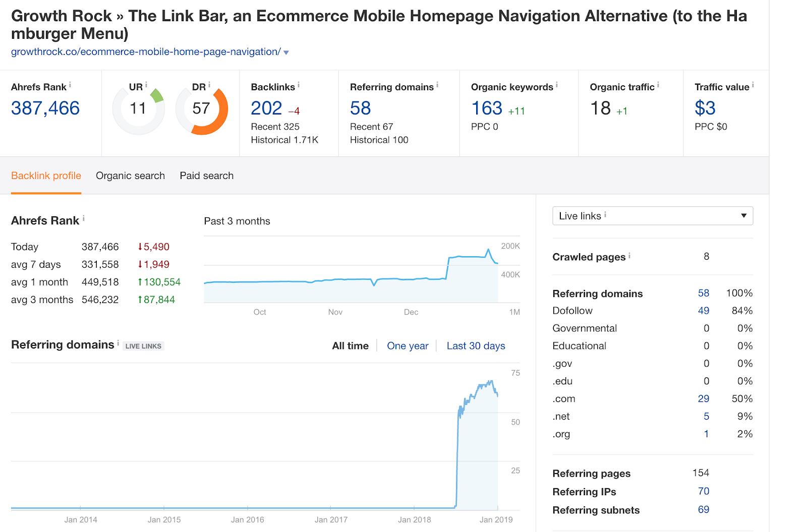Switch to the Organic search tab
Viewport: 807px width, 532px height.
click(130, 176)
